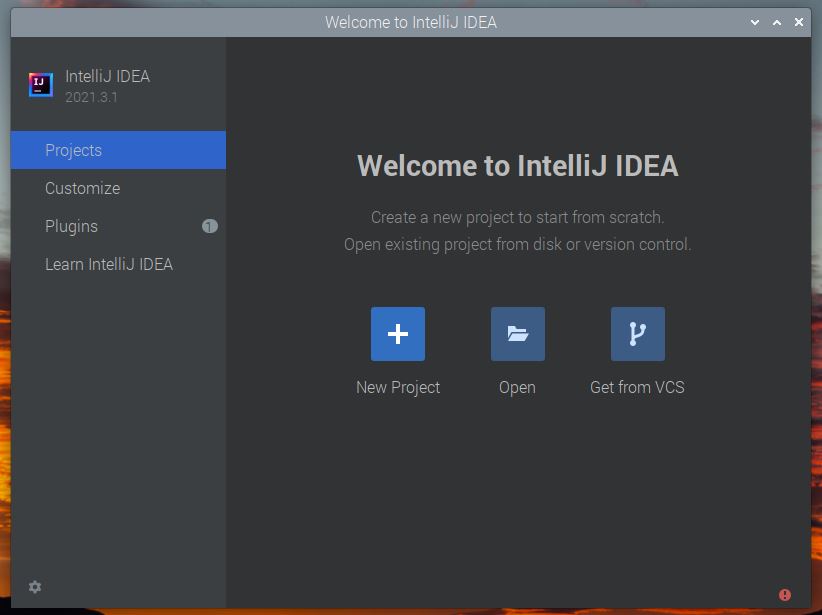Minimize the welcome window
The height and width of the screenshot is (615, 822).
coord(755,23)
